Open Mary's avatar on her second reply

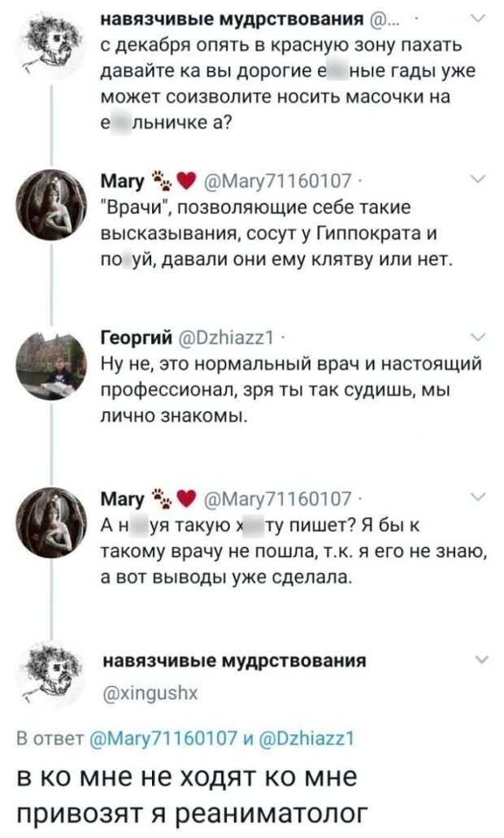pyautogui.click(x=50, y=523)
